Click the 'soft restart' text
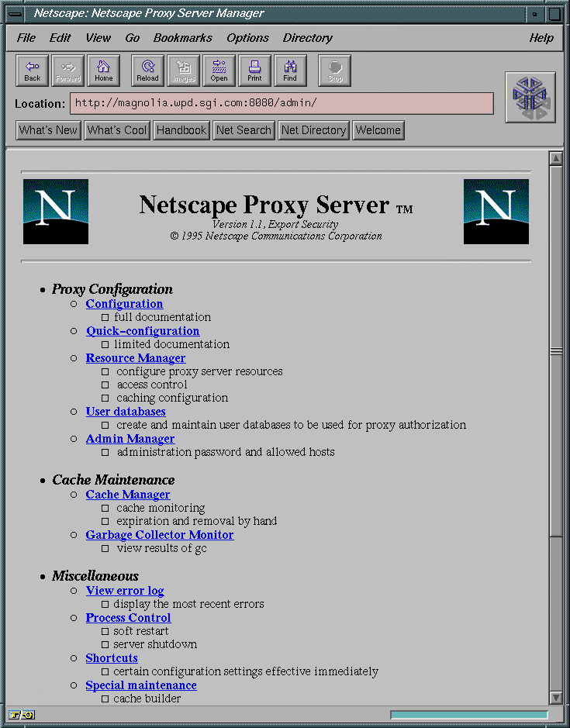 [141, 631]
